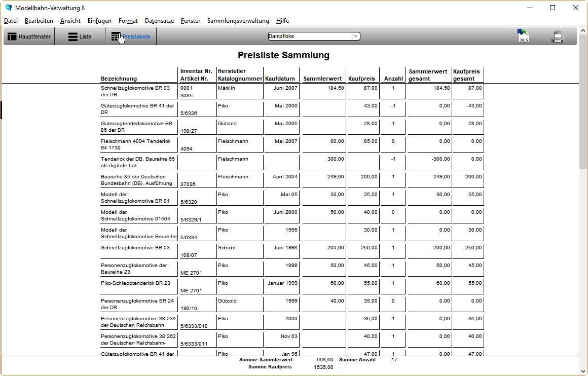Click the Kaufdatum column header
Viewport: 588px width, 376px height.
coord(280,79)
